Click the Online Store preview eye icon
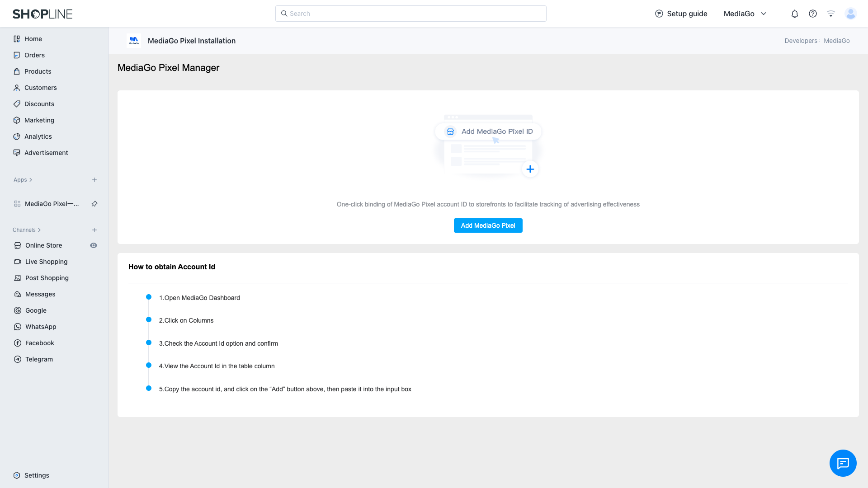 [94, 245]
